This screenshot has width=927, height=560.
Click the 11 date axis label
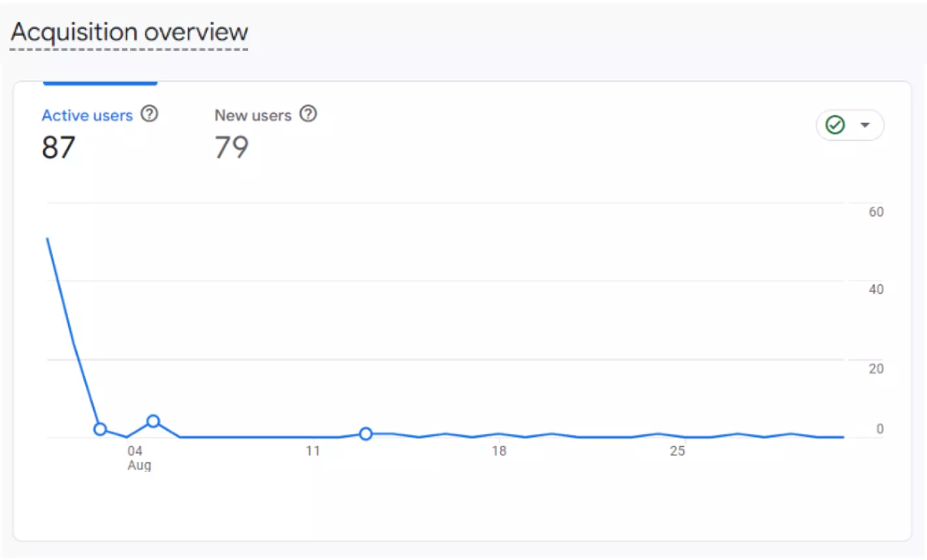pyautogui.click(x=313, y=450)
